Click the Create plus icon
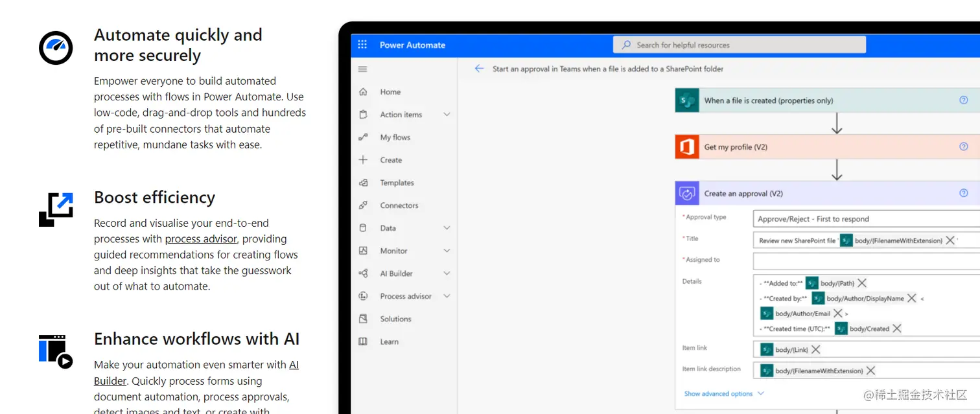Screen dimensions: 980x414 (x=363, y=160)
